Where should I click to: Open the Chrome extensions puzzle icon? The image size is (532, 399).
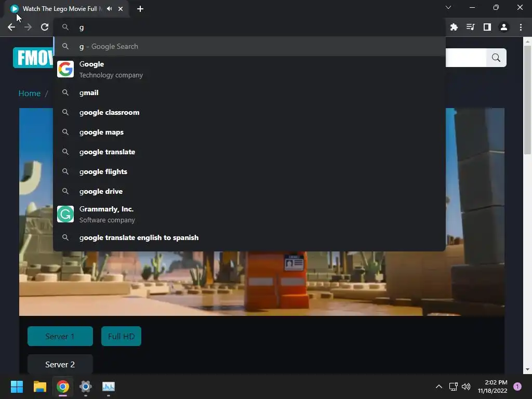[x=454, y=27]
